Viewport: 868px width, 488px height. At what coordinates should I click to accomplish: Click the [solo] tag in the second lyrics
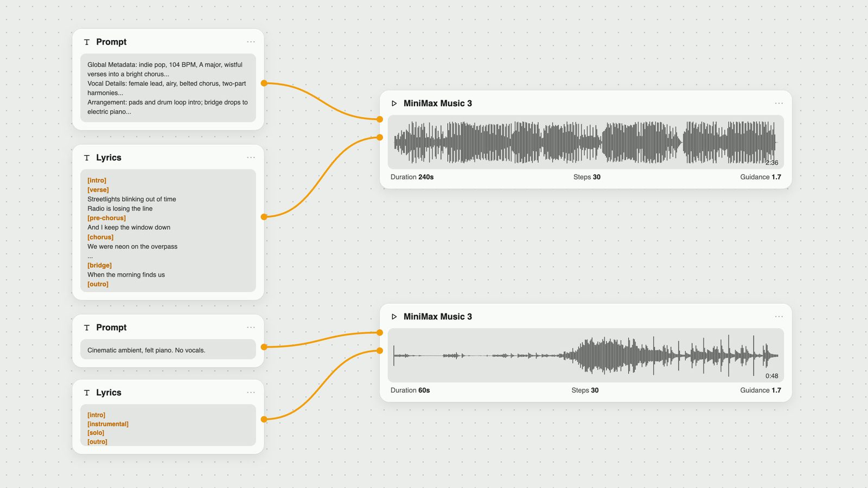coord(95,433)
